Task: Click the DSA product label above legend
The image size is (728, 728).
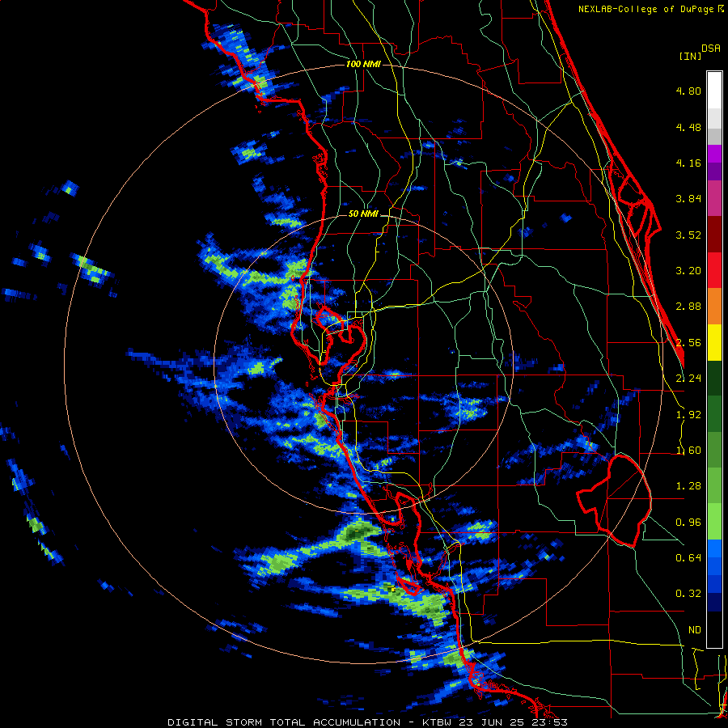Action: (711, 49)
